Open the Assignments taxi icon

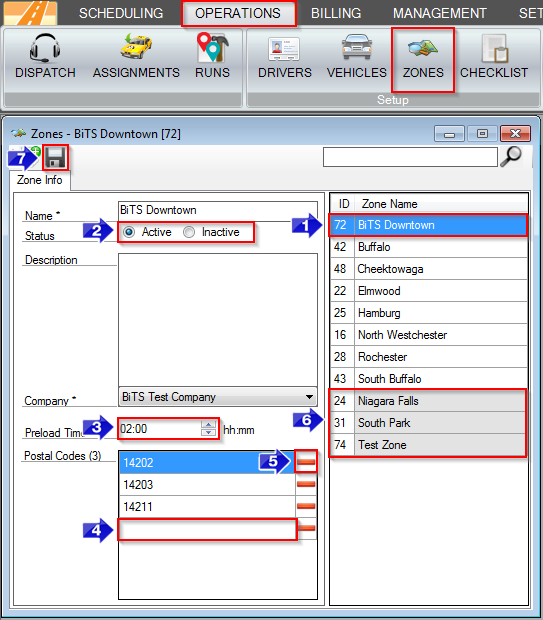coord(136,47)
